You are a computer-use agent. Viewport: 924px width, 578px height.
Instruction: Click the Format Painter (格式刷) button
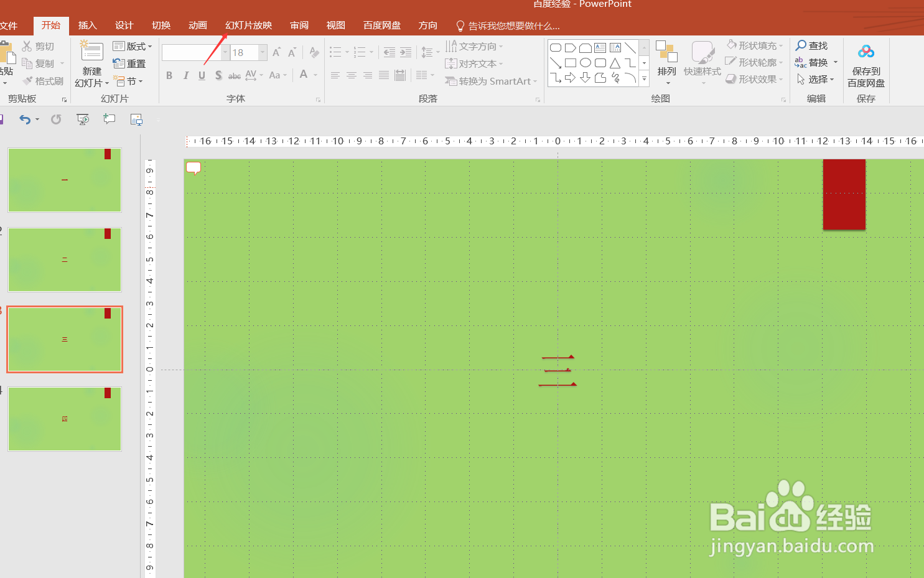42,81
